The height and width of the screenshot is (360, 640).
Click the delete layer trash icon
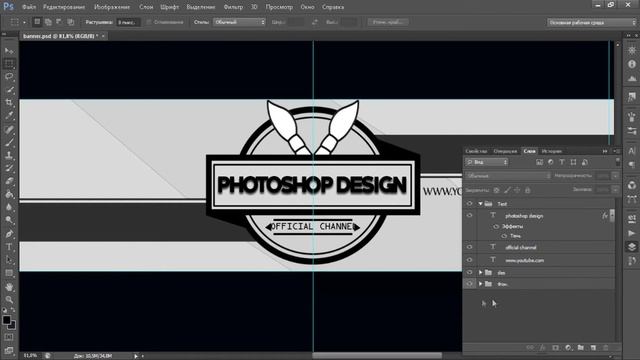click(x=606, y=348)
